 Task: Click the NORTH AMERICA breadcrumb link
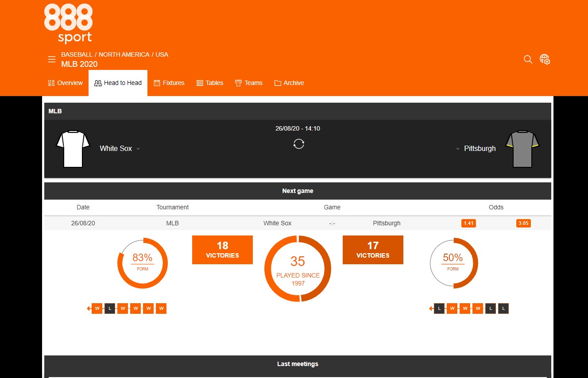coord(124,54)
